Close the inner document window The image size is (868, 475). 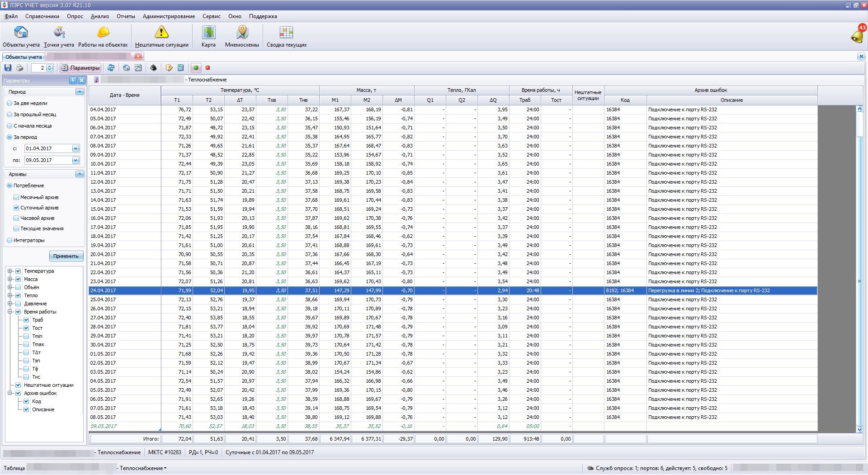click(861, 57)
